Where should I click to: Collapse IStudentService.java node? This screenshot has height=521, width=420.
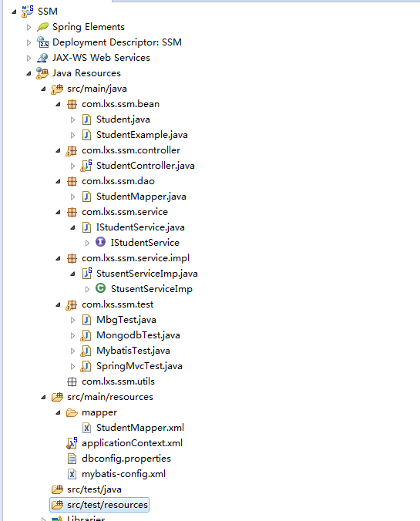click(72, 227)
